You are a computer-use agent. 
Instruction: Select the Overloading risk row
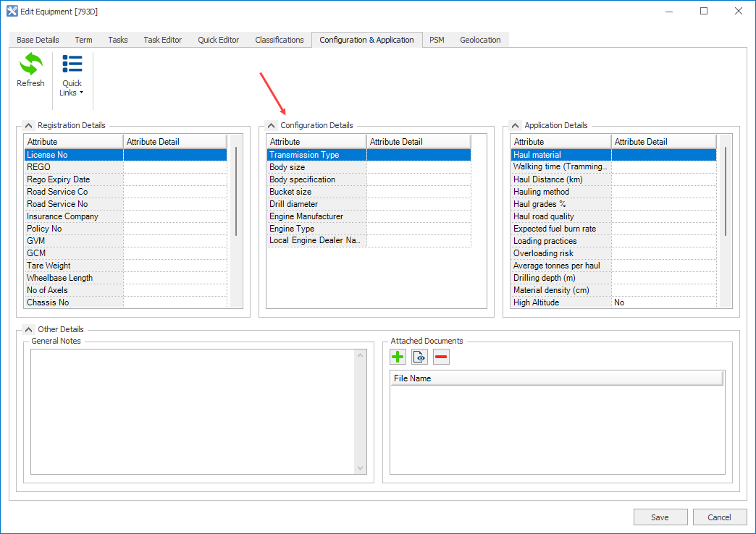pyautogui.click(x=614, y=253)
